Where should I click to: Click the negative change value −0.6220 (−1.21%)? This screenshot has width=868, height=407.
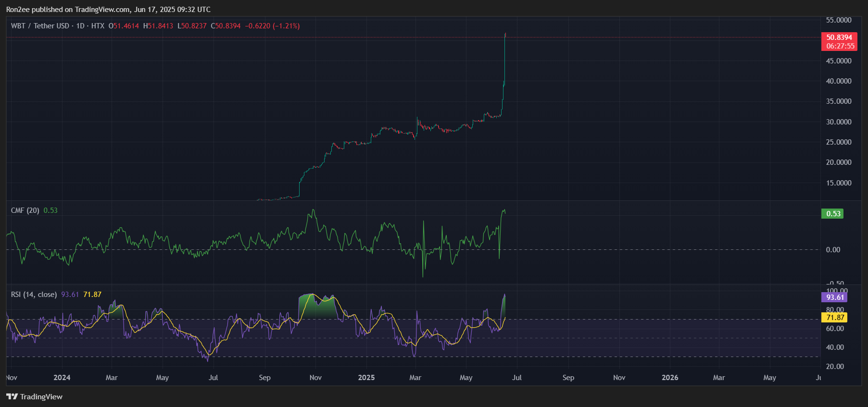[x=272, y=26]
